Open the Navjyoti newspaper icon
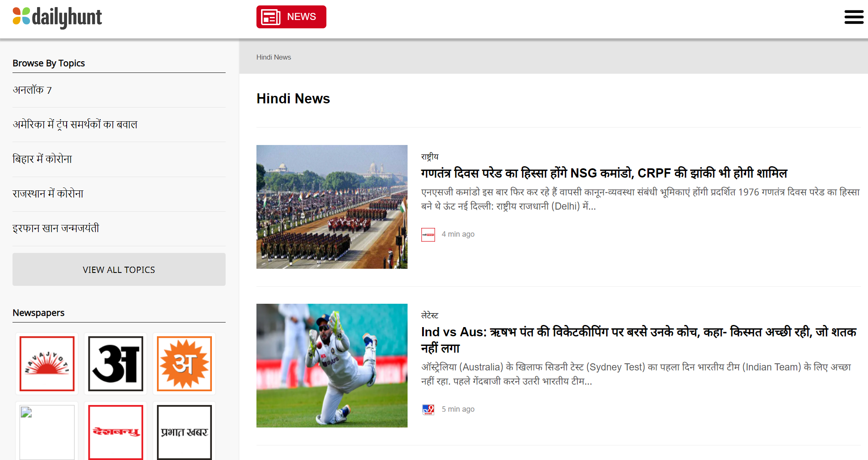The image size is (868, 460). (47, 364)
